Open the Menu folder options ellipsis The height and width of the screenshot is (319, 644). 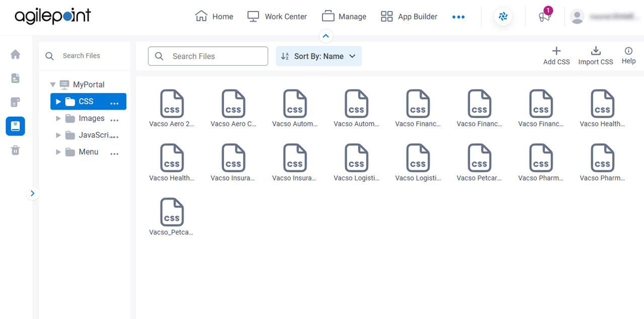coord(115,154)
